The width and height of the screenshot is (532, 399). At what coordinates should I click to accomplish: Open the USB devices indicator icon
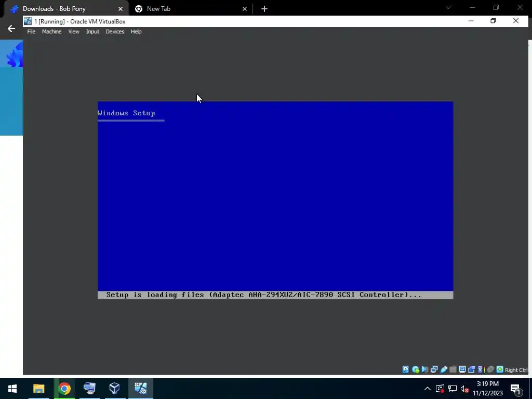[x=444, y=369]
